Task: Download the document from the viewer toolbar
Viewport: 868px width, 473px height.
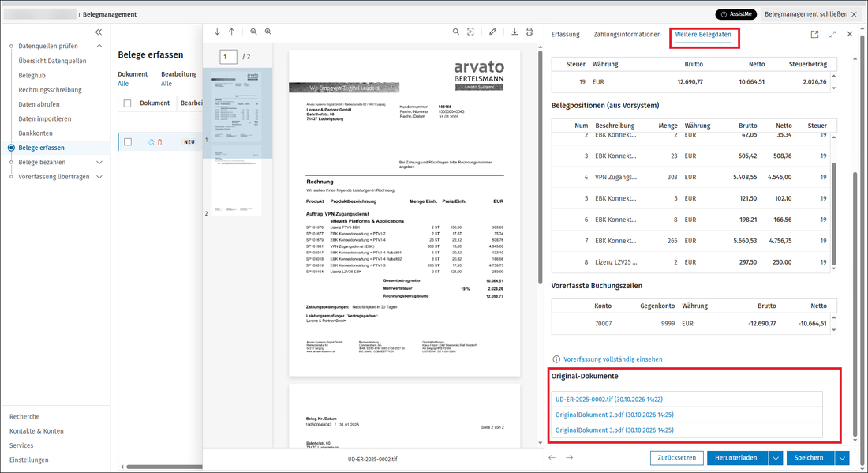Action: pos(514,32)
